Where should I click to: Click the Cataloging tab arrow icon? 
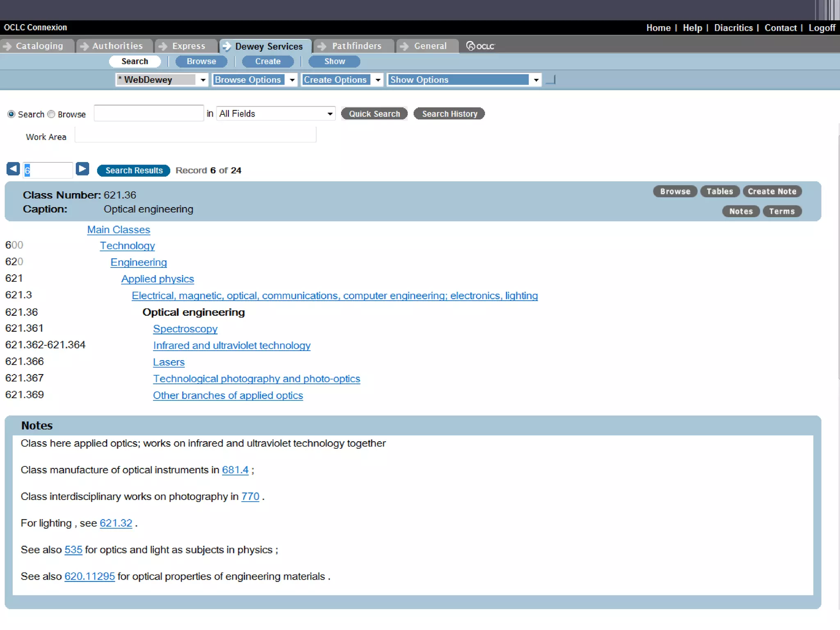point(7,46)
